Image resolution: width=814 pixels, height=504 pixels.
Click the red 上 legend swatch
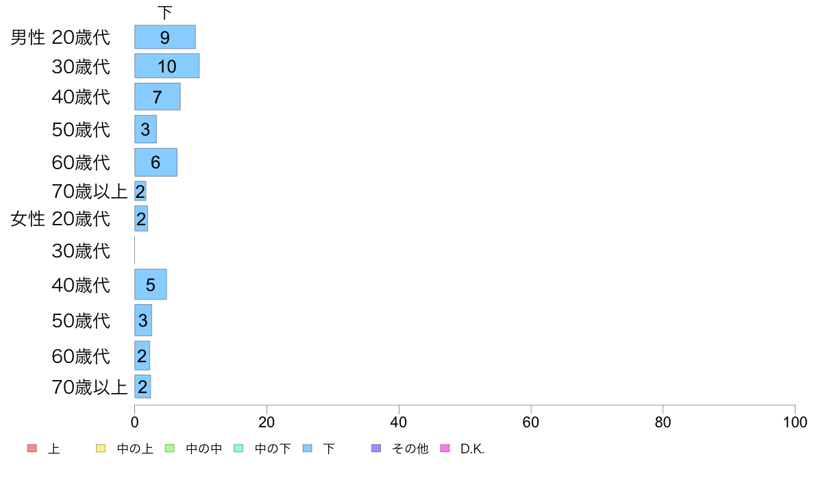tap(32, 448)
